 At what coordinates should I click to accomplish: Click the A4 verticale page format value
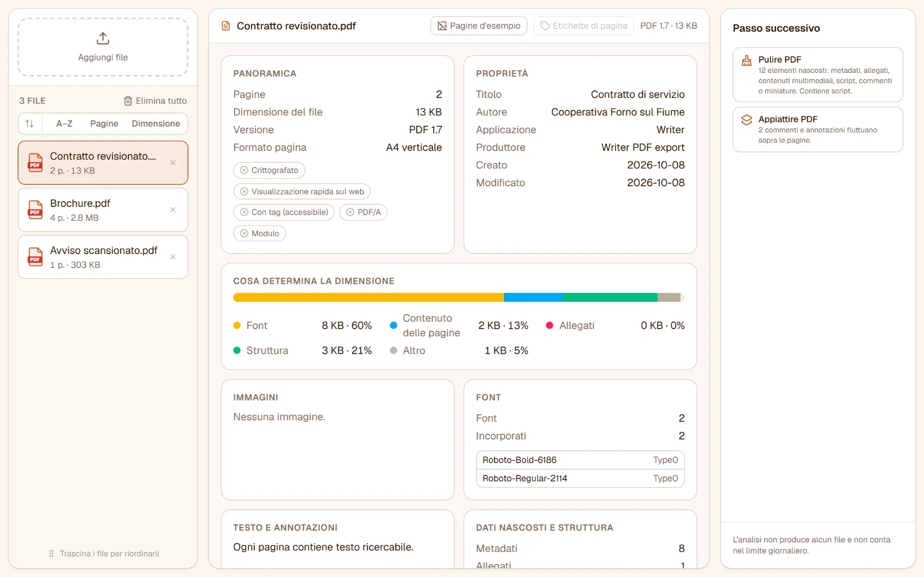point(414,147)
